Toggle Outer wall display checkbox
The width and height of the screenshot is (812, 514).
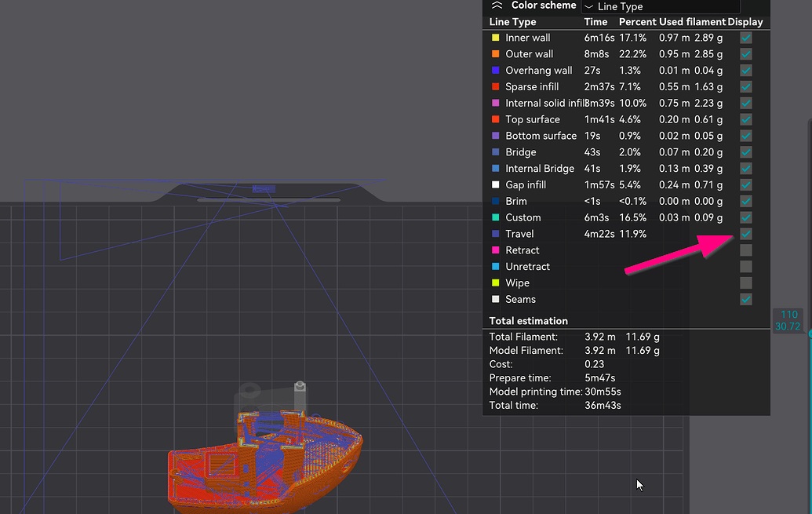pos(746,54)
